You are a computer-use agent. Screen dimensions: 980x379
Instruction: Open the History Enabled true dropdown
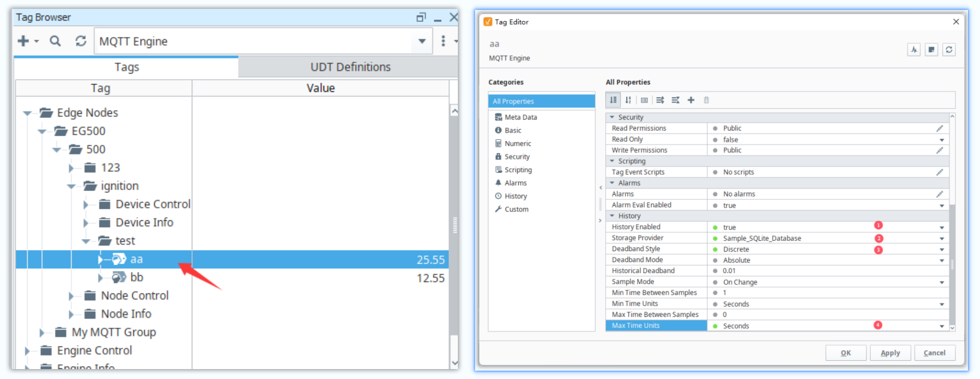tap(942, 228)
